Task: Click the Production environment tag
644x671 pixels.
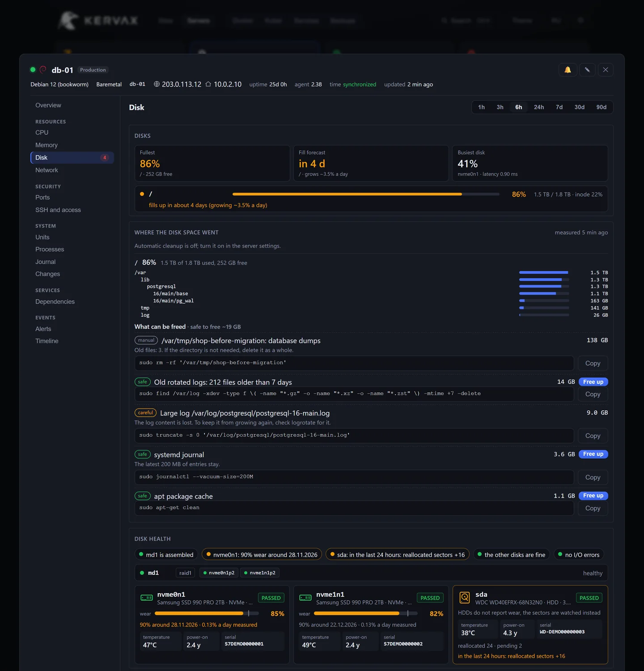Action: [x=93, y=70]
